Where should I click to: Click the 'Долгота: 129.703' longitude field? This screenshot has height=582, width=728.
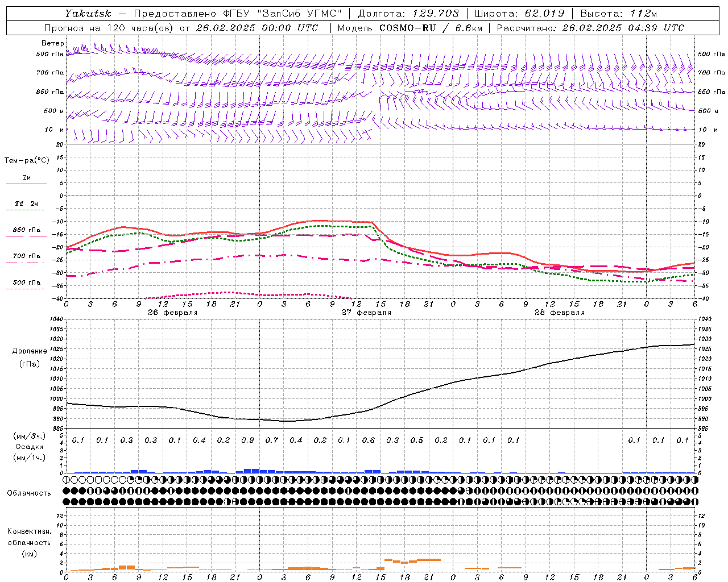[x=408, y=14]
